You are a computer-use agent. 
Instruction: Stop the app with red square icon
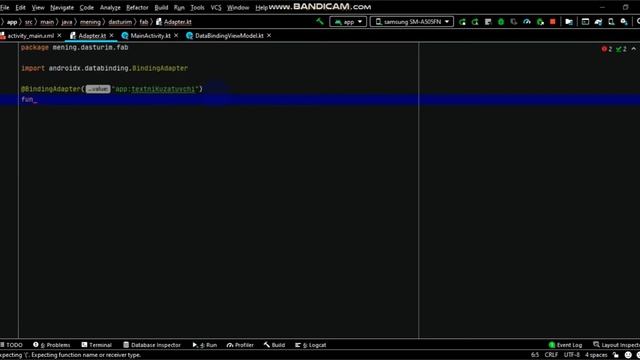point(553,22)
